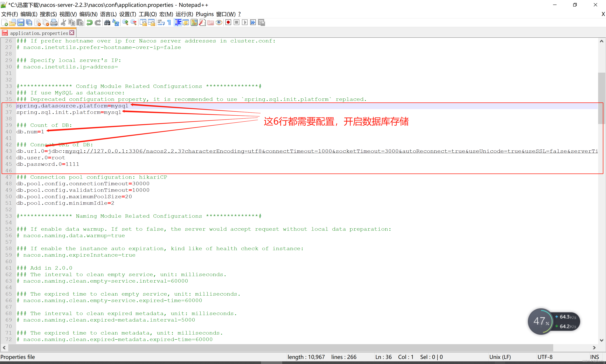This screenshot has height=364, width=606.
Task: Click the Record macro icon
Action: (229, 23)
